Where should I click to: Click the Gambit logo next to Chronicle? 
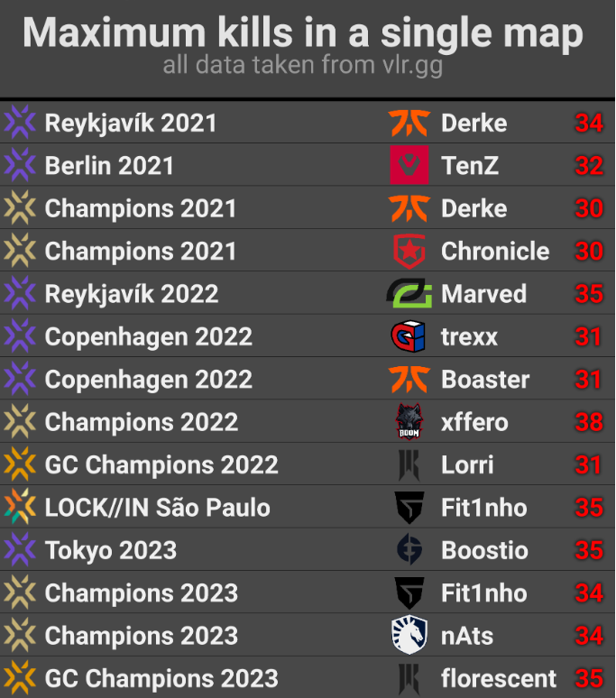pyautogui.click(x=409, y=252)
